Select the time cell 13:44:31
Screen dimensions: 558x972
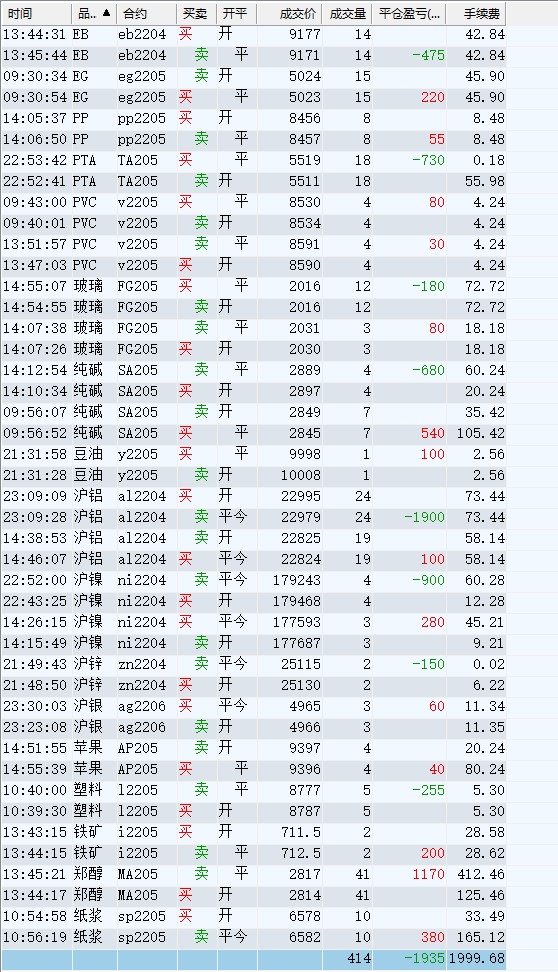(x=35, y=34)
